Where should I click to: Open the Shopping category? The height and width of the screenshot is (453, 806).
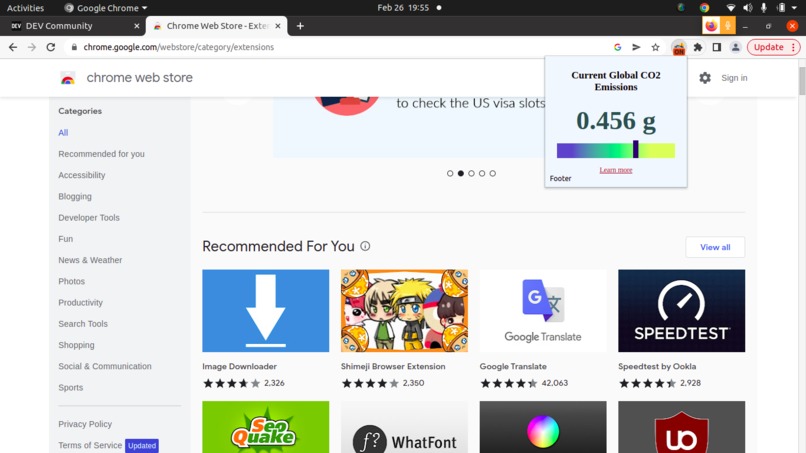pos(77,345)
